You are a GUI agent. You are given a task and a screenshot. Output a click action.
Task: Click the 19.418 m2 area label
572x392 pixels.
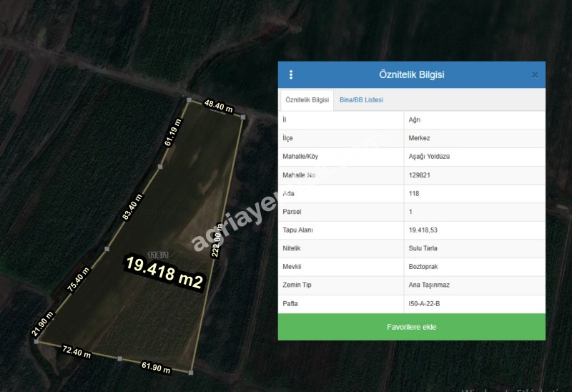click(x=165, y=273)
